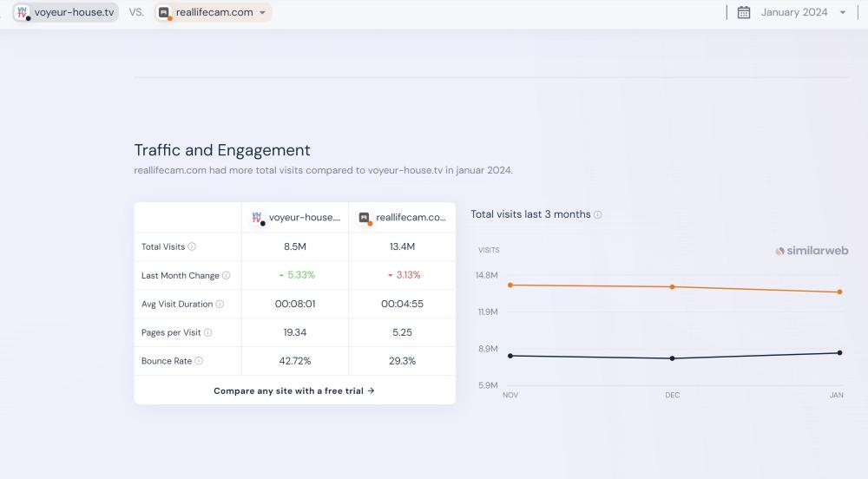The image size is (868, 479).
Task: Expand the reallifecam.com competitor dropdown
Action: pyautogui.click(x=262, y=12)
